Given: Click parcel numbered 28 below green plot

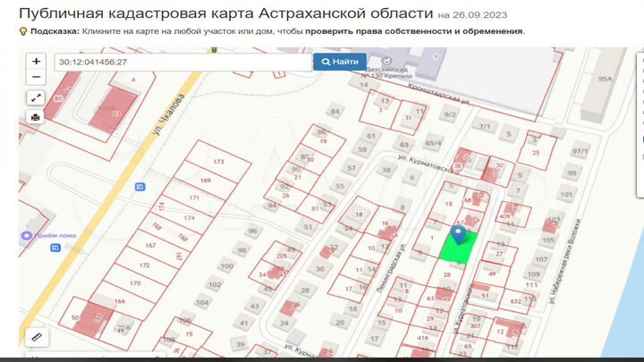Looking at the screenshot, I should pyautogui.click(x=447, y=275).
